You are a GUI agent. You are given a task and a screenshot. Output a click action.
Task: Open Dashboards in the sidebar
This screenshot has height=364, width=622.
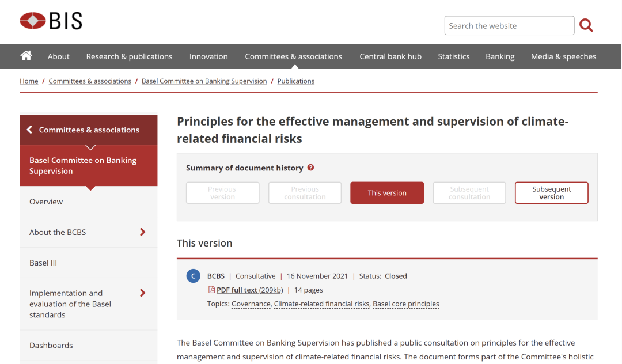[51, 346]
